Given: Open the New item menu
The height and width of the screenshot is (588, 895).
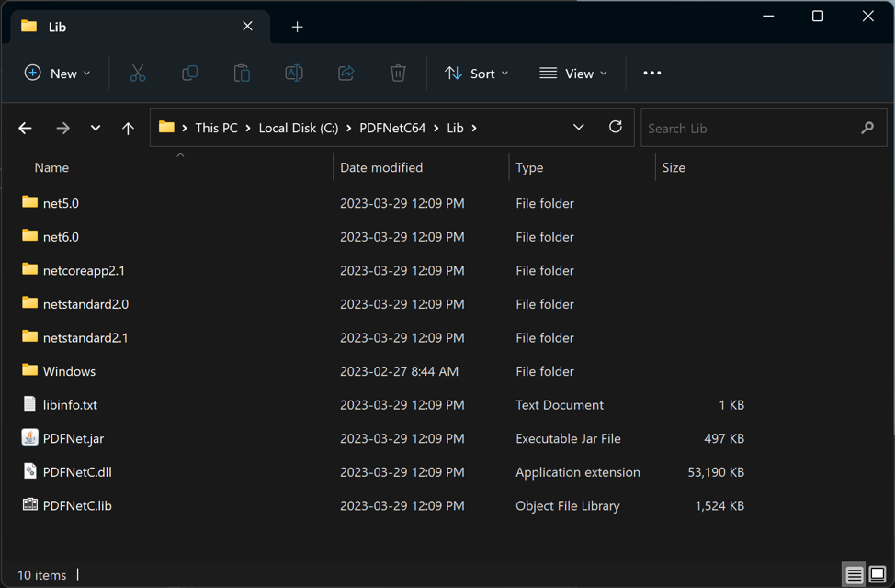Looking at the screenshot, I should click(x=57, y=73).
